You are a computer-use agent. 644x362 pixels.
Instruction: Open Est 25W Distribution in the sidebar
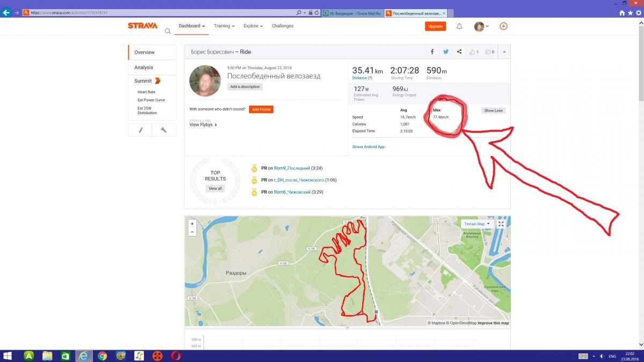(x=148, y=110)
